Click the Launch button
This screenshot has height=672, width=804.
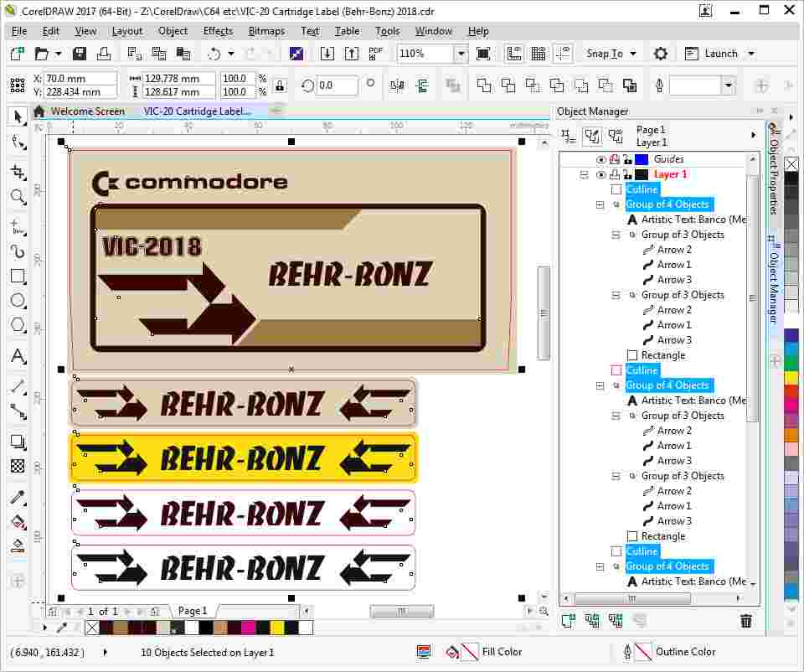[x=714, y=54]
